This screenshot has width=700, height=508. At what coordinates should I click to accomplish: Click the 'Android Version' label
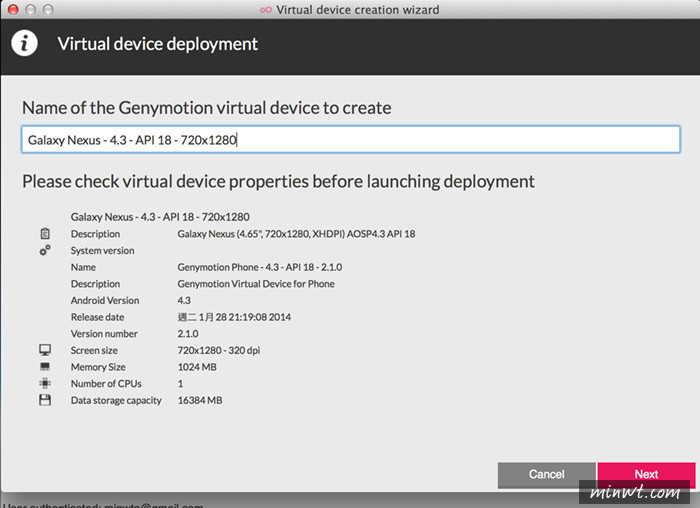pos(105,300)
